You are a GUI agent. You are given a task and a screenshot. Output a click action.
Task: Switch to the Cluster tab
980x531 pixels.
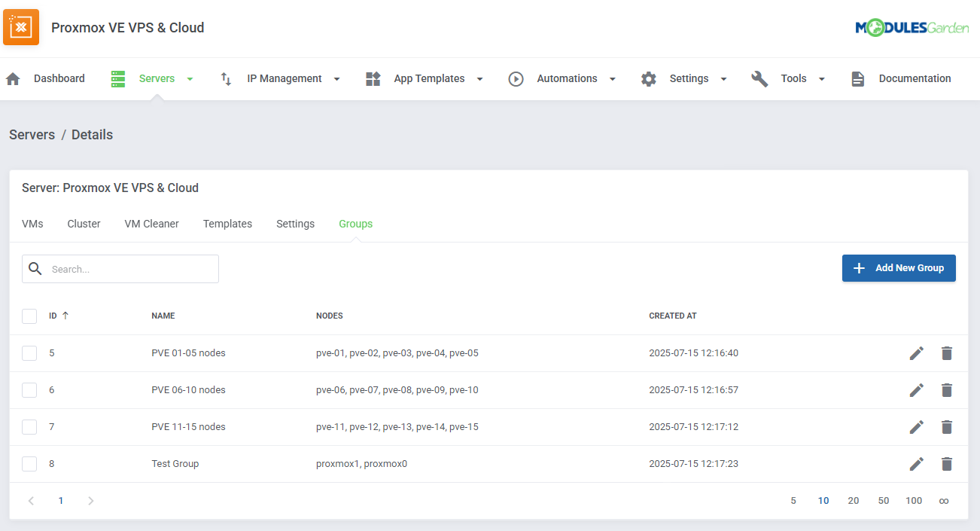[84, 224]
